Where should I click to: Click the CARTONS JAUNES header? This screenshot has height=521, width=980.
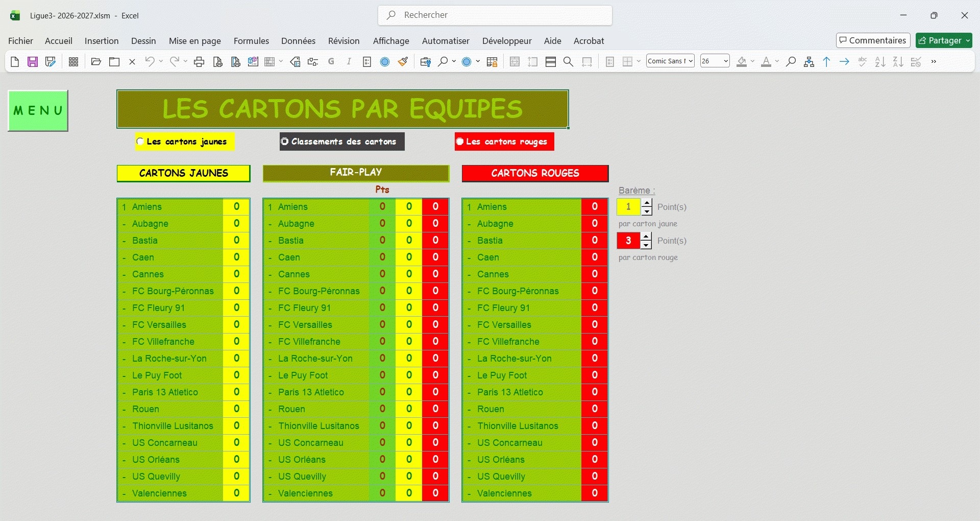coord(183,173)
